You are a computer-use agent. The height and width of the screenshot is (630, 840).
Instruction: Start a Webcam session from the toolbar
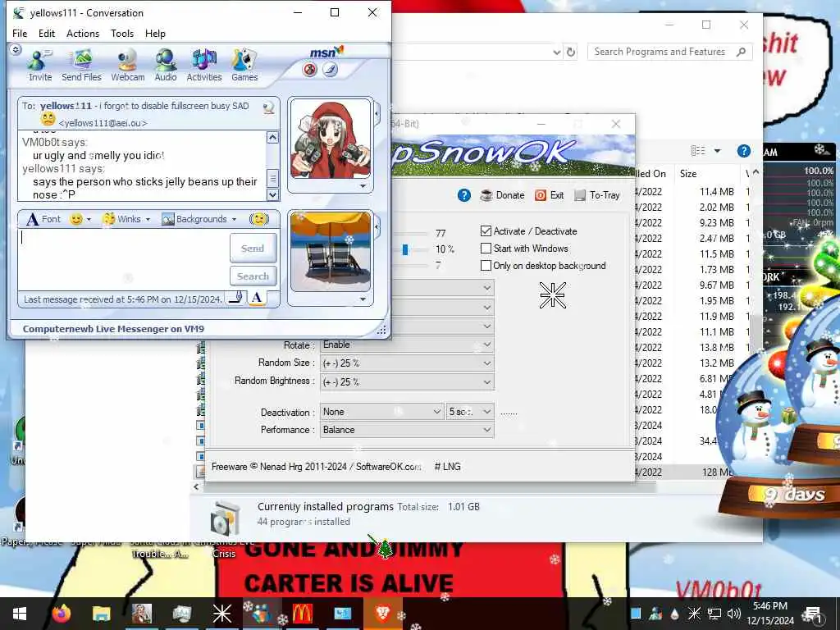(x=127, y=66)
